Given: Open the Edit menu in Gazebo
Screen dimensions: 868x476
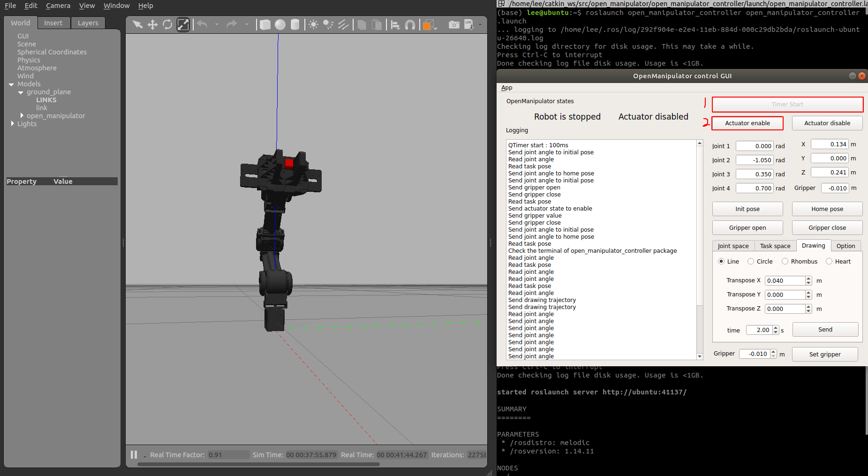Looking at the screenshot, I should click(31, 6).
